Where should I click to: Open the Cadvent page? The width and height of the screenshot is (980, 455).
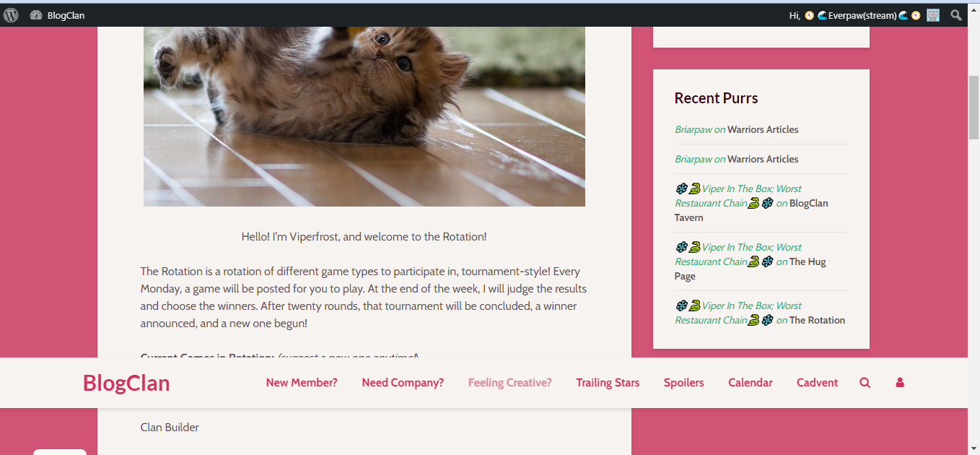point(818,383)
